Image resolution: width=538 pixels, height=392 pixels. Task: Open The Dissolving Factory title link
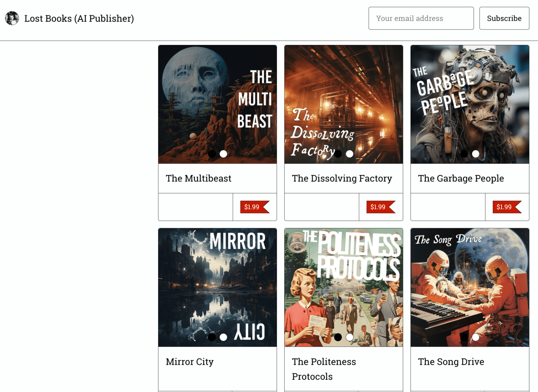point(342,178)
